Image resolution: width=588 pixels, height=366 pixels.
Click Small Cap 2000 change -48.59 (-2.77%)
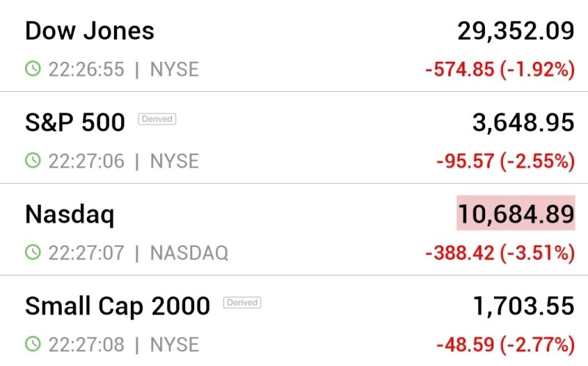[505, 344]
